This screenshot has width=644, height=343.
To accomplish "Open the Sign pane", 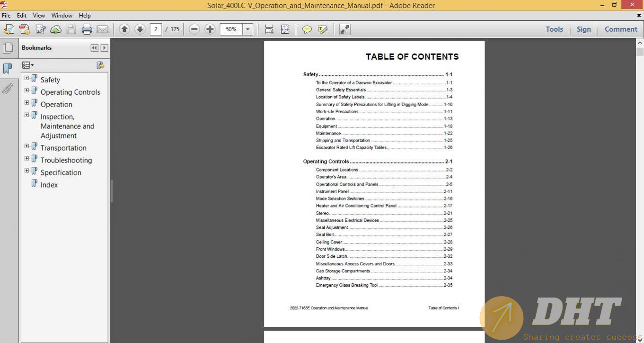I will pos(583,29).
